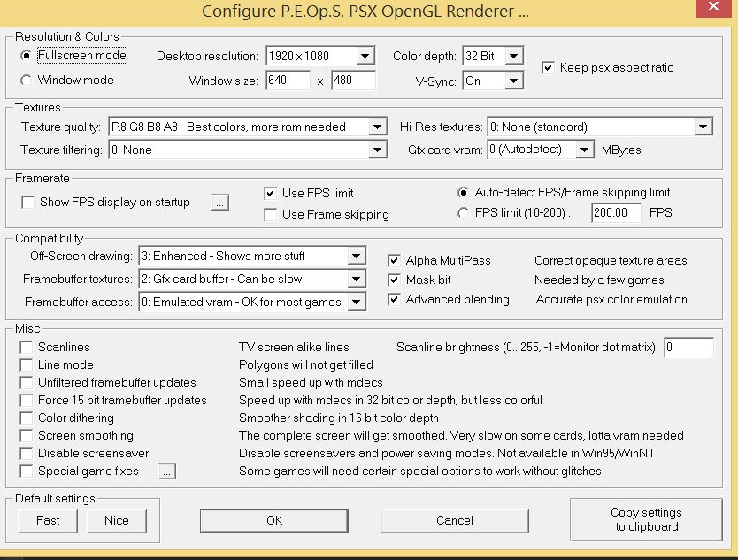The image size is (738, 560).
Task: Copy settings to clipboard
Action: [x=646, y=519]
